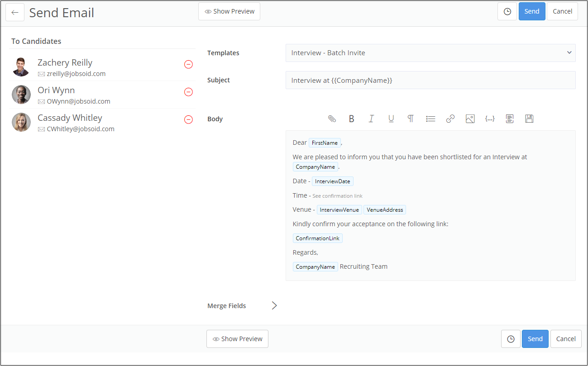
Task: Save template using floppy disk icon
Action: 529,119
